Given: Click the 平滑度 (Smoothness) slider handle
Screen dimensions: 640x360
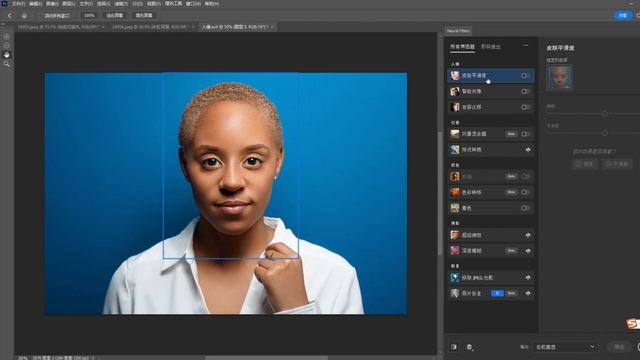Looking at the screenshot, I should pos(604,133).
